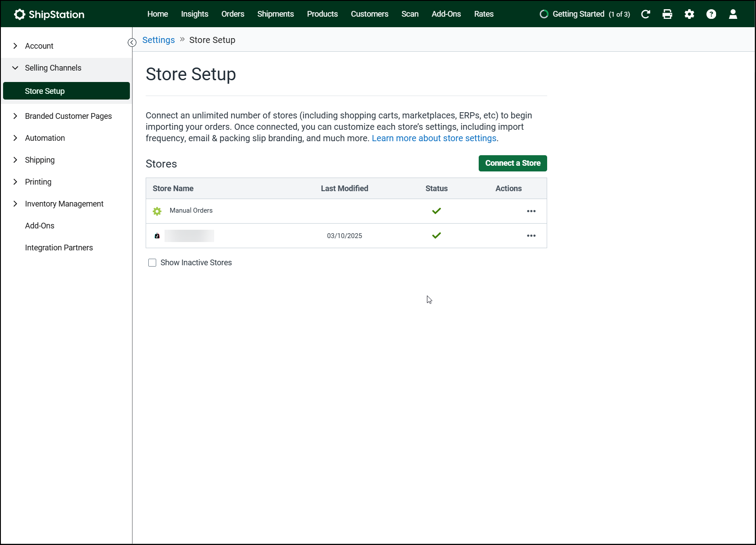The image size is (756, 545).
Task: Enable Show Inactive Stores checkbox
Action: (x=152, y=263)
